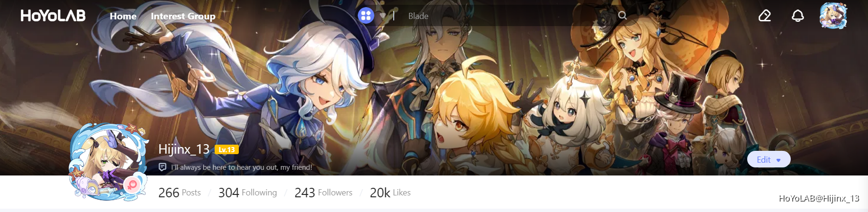Viewport: 868px width, 212px height.
Task: Click the pink gender badge on the avatar
Action: (132, 185)
